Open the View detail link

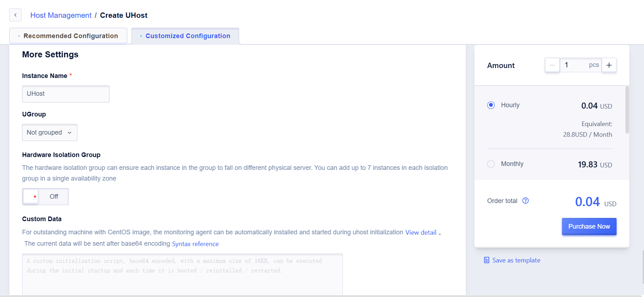[x=421, y=233]
